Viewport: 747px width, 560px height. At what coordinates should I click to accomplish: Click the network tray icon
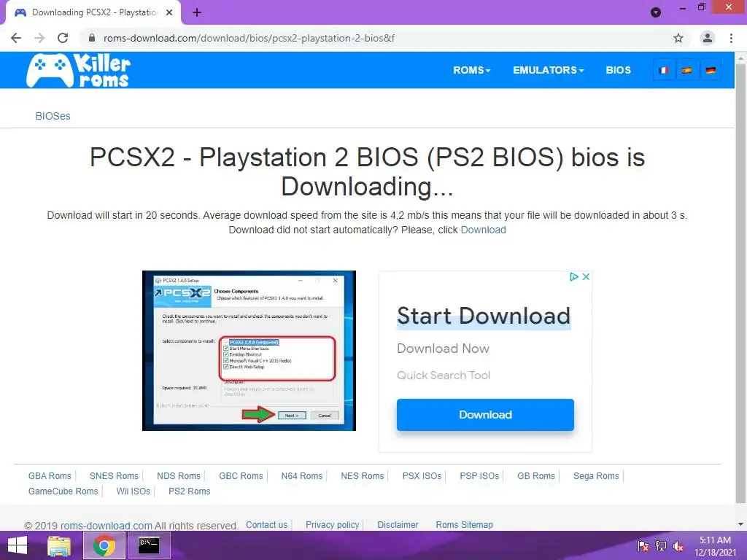point(661,546)
